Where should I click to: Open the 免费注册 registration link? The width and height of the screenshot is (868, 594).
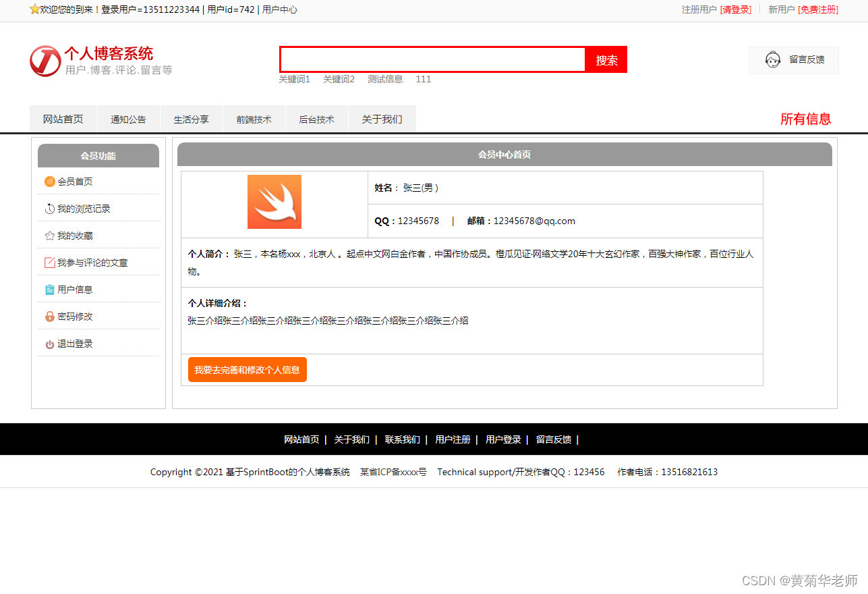pyautogui.click(x=818, y=10)
